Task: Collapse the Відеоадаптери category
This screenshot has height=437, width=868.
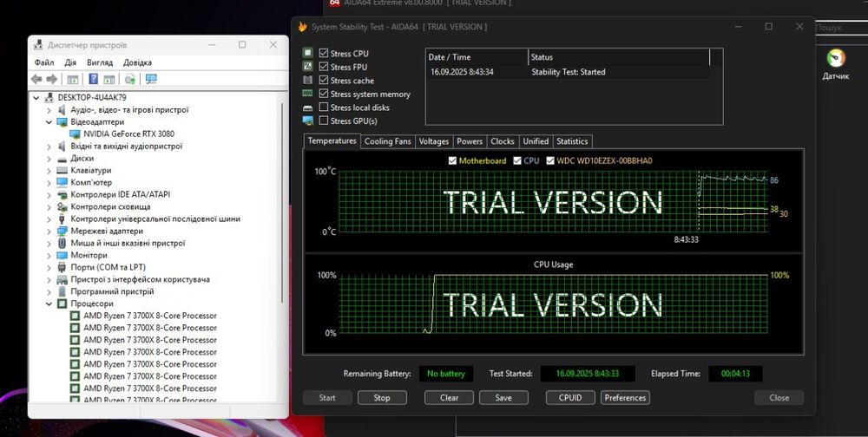Action: pyautogui.click(x=49, y=121)
